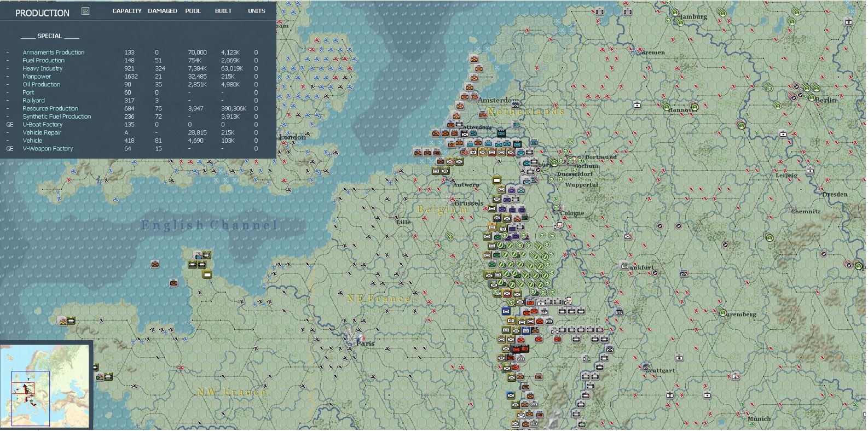Select the green air marker at Nuremberg
Screen dimensions: 868x431
[724, 314]
